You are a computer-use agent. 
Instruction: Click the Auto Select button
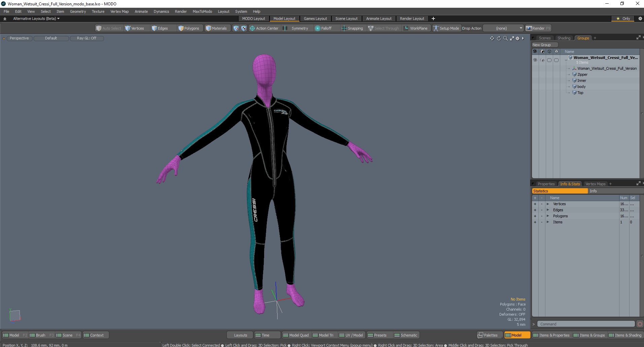[108, 28]
